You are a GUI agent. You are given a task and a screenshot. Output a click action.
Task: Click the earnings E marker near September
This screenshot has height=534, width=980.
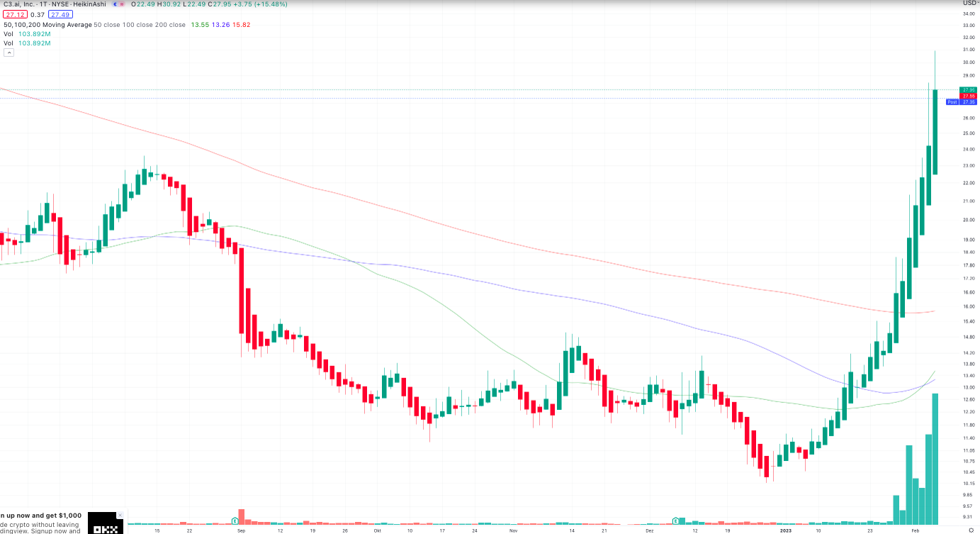pyautogui.click(x=235, y=521)
